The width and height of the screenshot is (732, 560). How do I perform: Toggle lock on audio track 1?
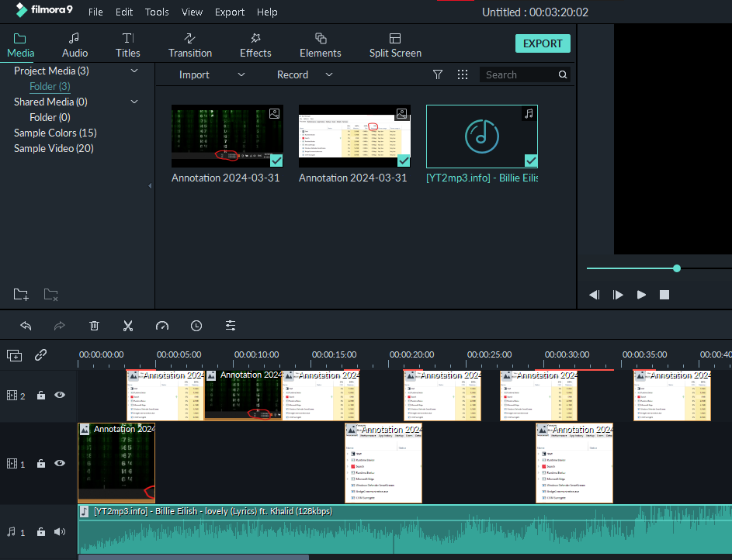click(41, 531)
